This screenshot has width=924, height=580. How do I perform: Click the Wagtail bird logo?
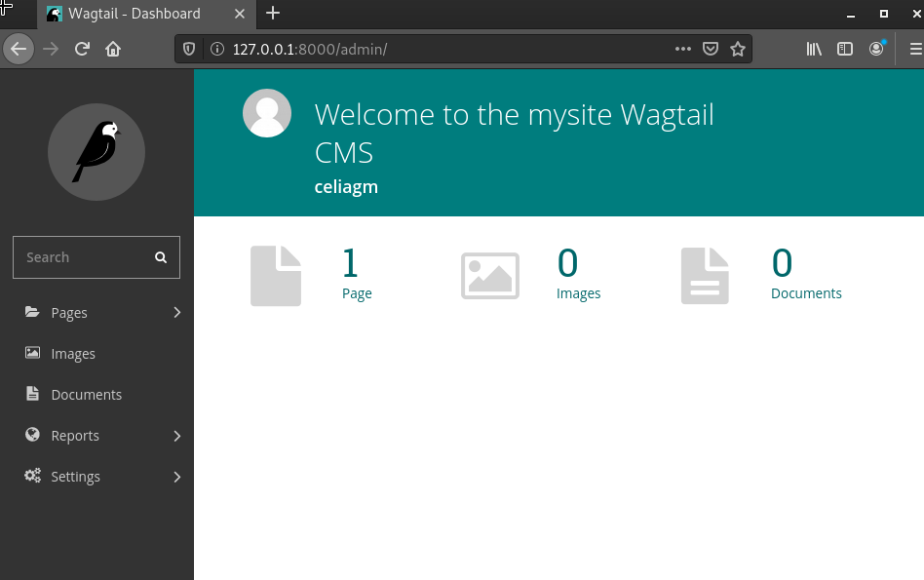tap(96, 152)
